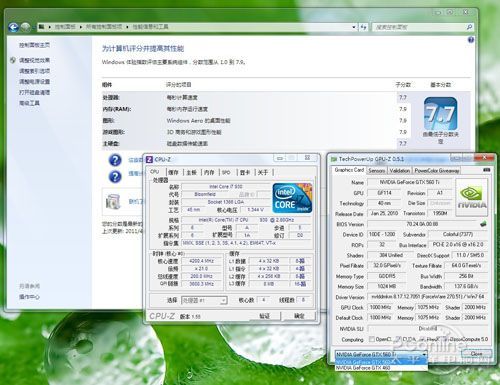Click the NVIDIA logo in GPU-Z
Viewport: 500px width, 385px height.
tap(471, 197)
